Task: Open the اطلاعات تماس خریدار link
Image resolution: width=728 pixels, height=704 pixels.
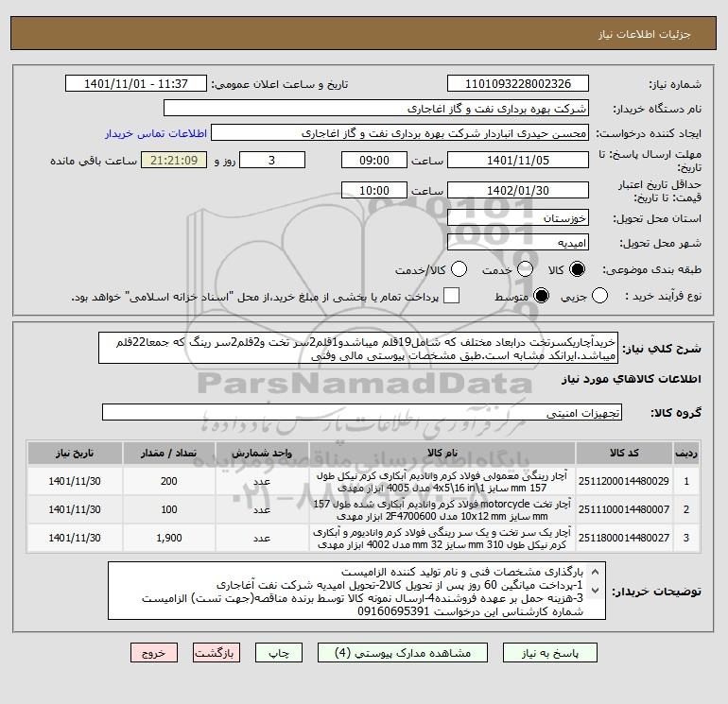Action: coord(156,133)
